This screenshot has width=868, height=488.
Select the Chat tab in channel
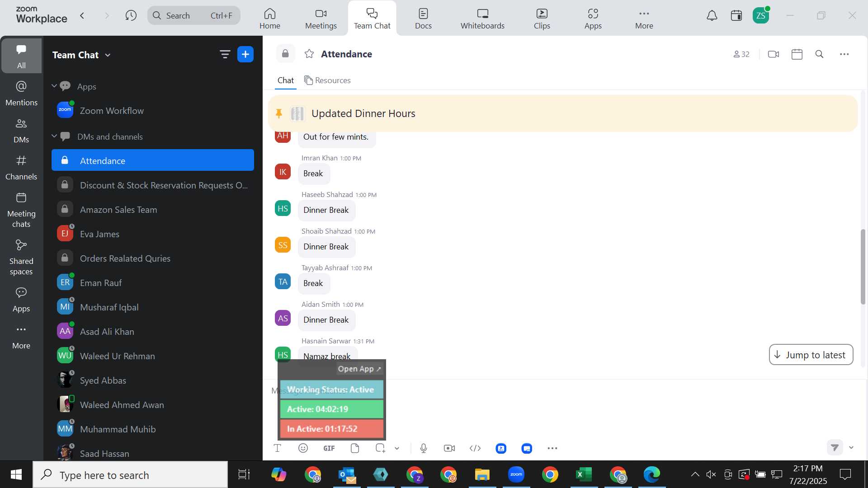(286, 80)
